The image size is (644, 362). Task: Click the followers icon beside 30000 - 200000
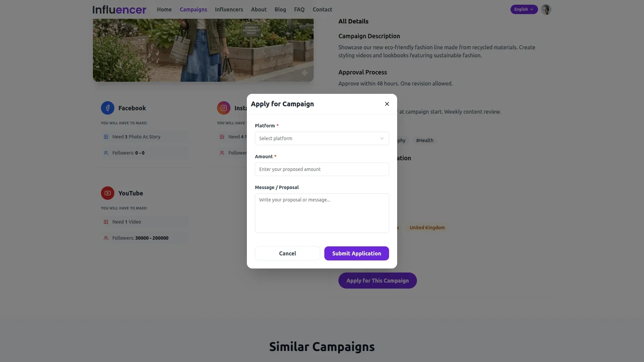pos(106,238)
